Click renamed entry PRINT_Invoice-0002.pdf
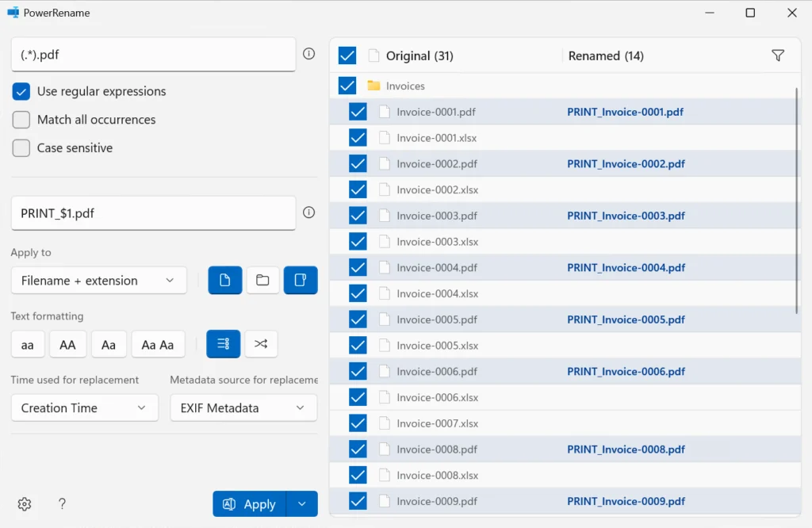This screenshot has width=812, height=528. pyautogui.click(x=626, y=163)
